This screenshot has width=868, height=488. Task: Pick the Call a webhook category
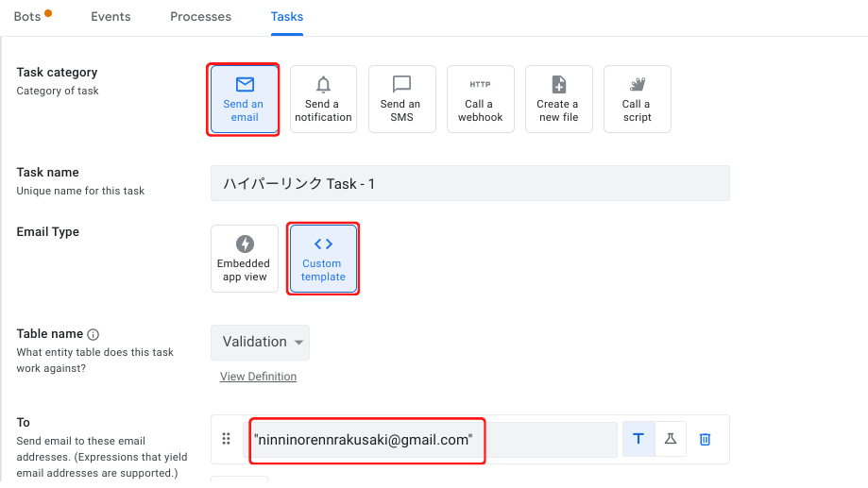click(x=480, y=99)
